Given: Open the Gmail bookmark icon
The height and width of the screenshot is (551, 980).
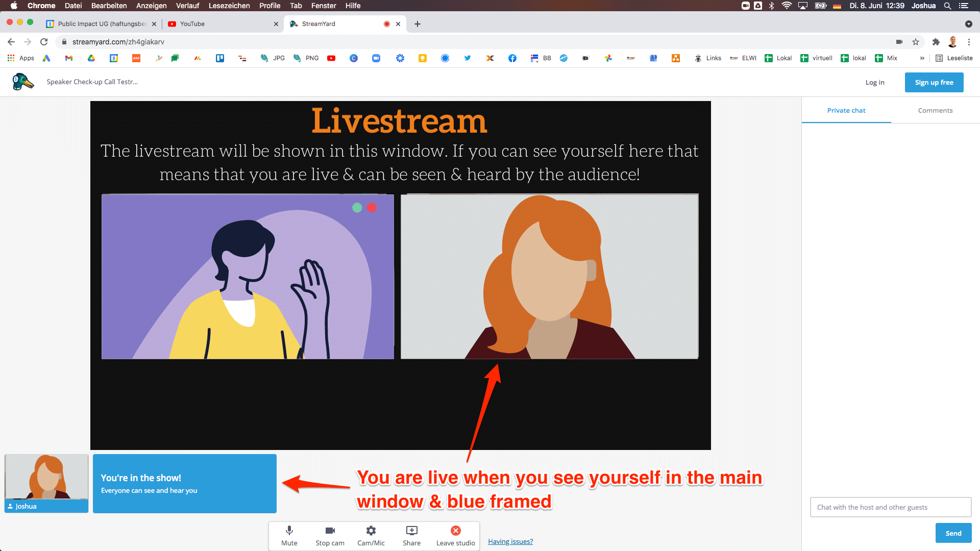Looking at the screenshot, I should tap(69, 58).
